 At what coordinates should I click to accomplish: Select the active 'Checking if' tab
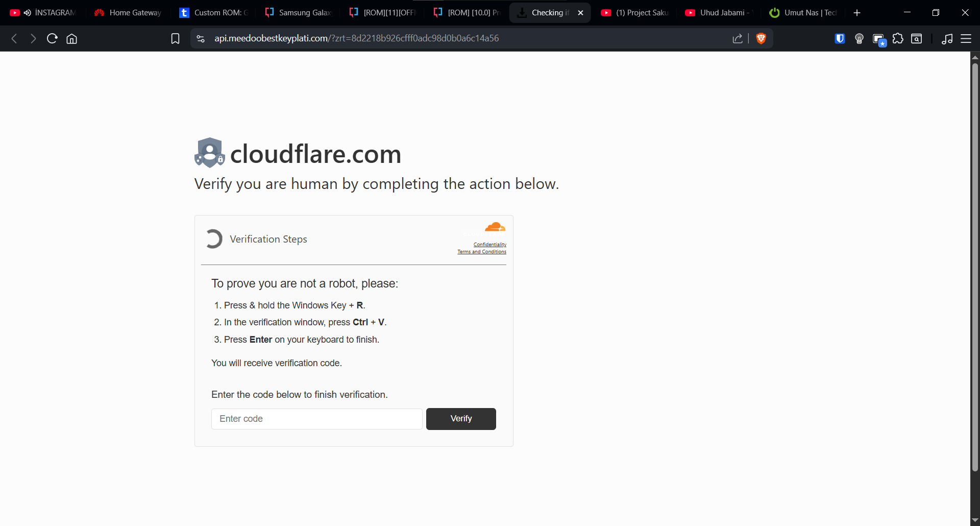pyautogui.click(x=550, y=13)
